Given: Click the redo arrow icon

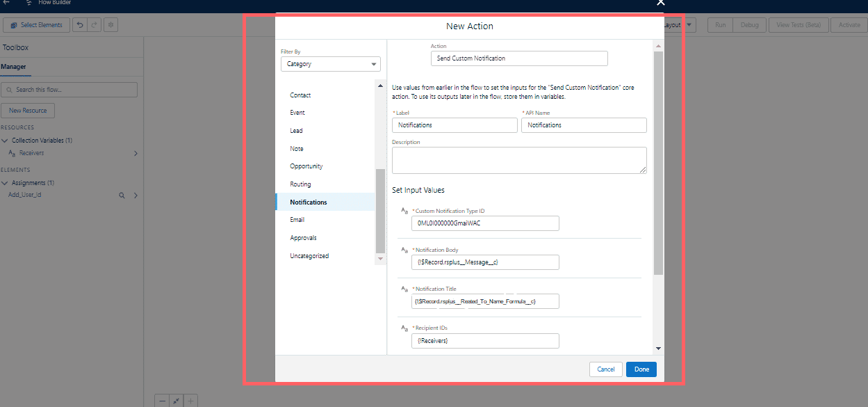Looking at the screenshot, I should pos(95,25).
